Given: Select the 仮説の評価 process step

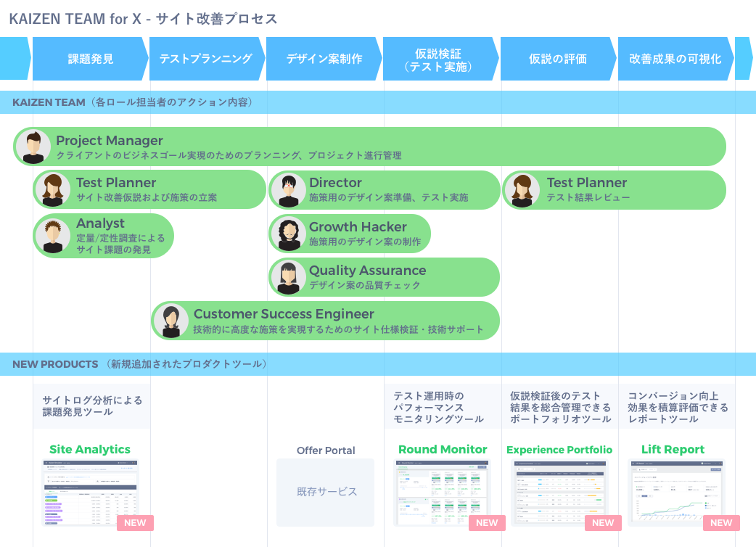Looking at the screenshot, I should (558, 59).
